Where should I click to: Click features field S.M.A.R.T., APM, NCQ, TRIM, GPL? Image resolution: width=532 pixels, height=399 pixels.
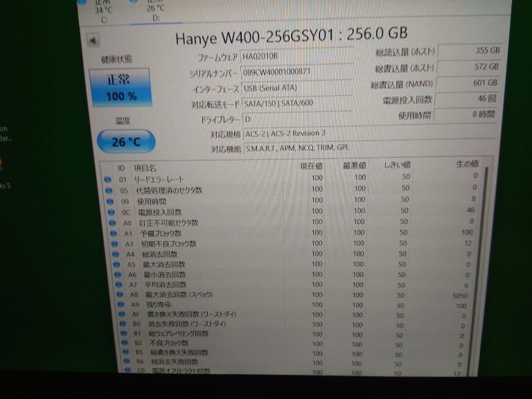369,148
